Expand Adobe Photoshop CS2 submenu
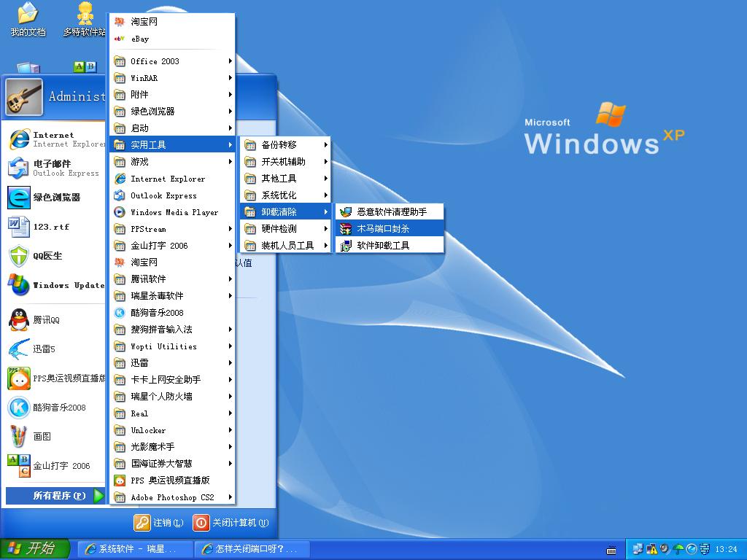 (172, 497)
